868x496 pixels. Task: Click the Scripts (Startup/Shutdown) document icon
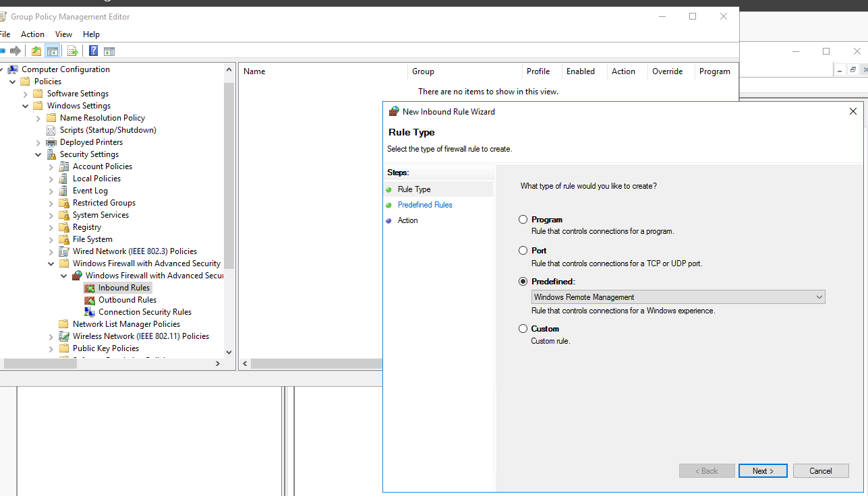51,130
